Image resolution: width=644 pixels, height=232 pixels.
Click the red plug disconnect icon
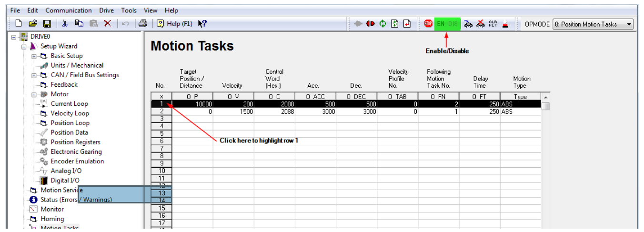click(x=370, y=24)
